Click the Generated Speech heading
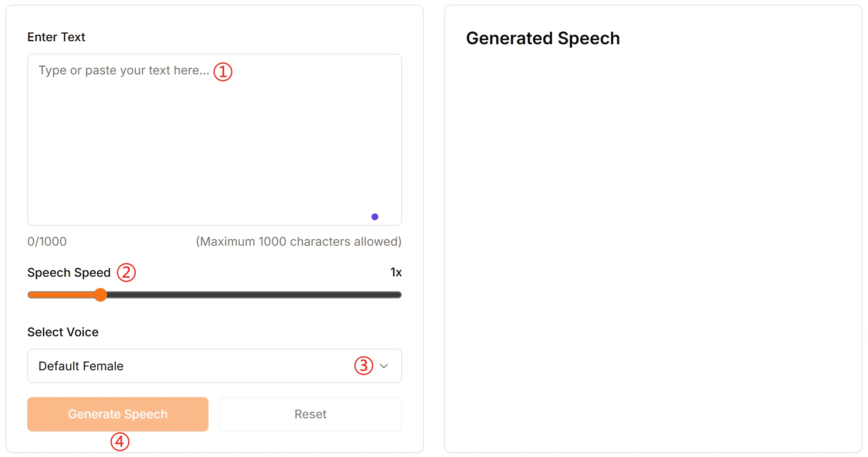The image size is (868, 457). pyautogui.click(x=543, y=38)
